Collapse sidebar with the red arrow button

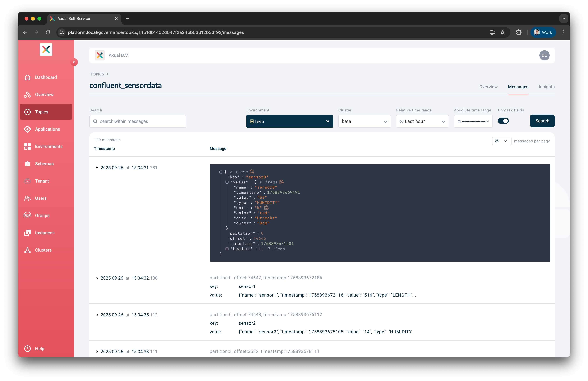74,62
